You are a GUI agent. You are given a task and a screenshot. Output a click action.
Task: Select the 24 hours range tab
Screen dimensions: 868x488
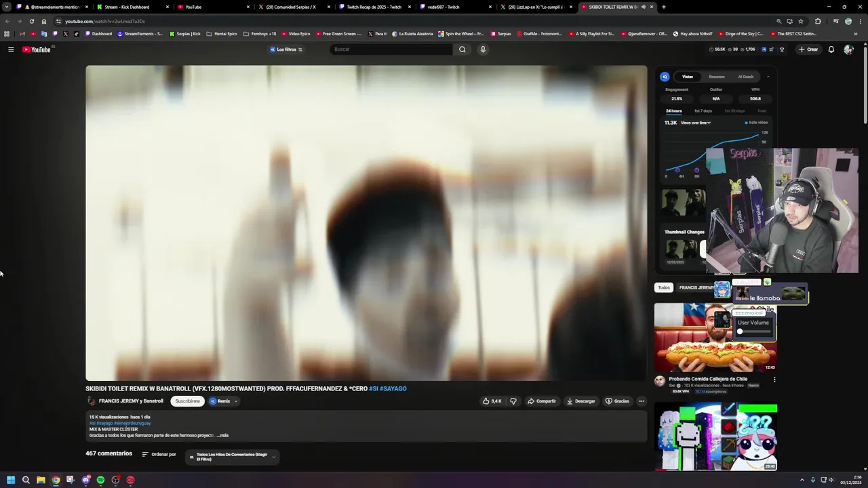point(673,111)
